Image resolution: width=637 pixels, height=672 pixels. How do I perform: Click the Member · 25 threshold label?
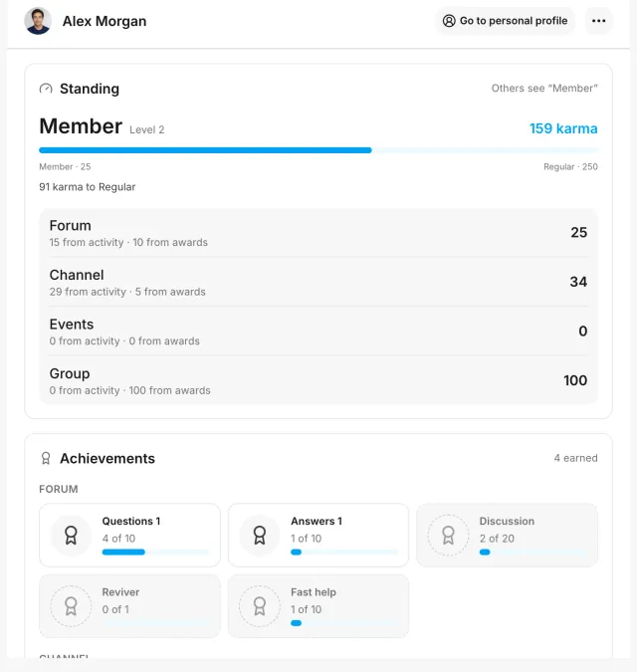(x=65, y=166)
